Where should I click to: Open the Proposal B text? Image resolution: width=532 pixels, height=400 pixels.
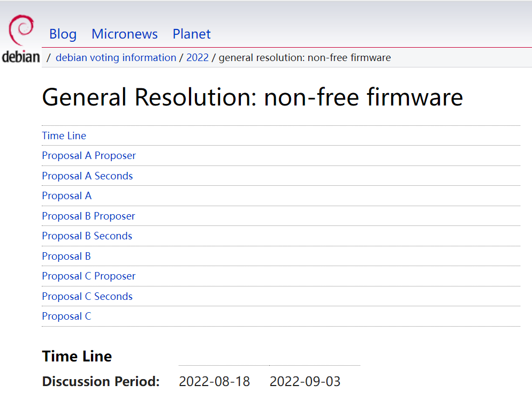point(66,256)
